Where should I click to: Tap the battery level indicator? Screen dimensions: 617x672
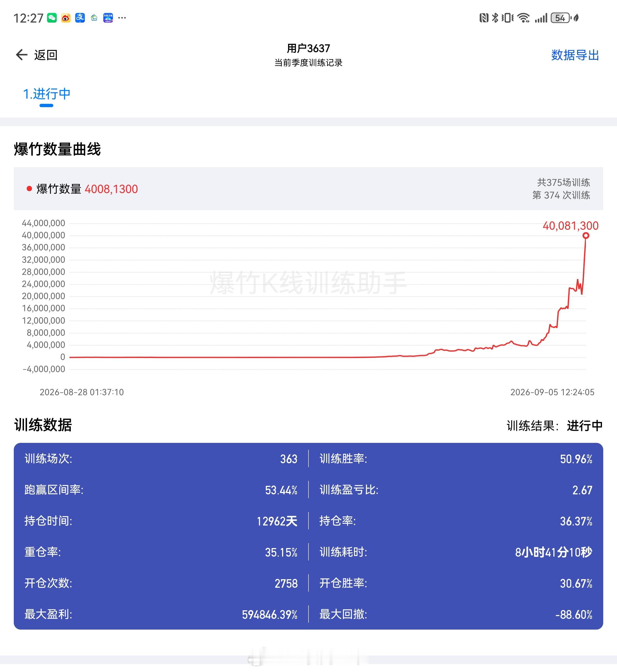click(561, 18)
